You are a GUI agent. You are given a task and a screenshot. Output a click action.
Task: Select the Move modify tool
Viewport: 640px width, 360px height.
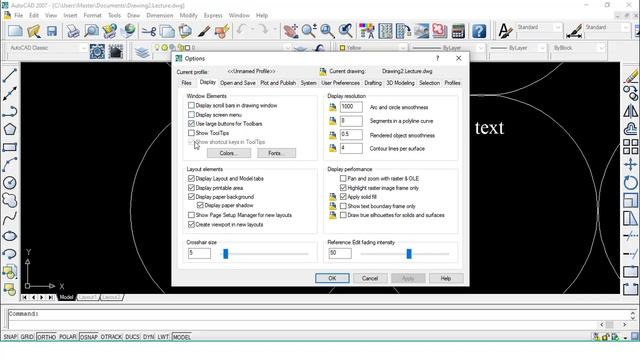pyautogui.click(x=631, y=164)
